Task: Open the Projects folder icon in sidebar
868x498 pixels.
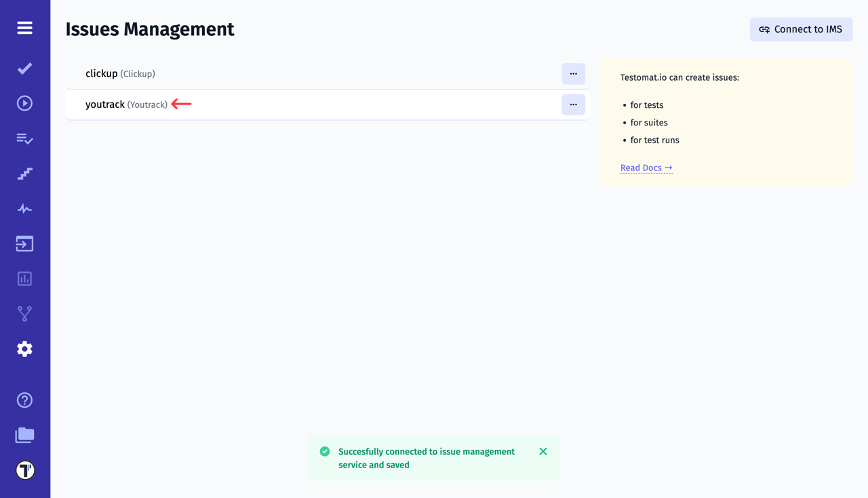Action: click(24, 435)
